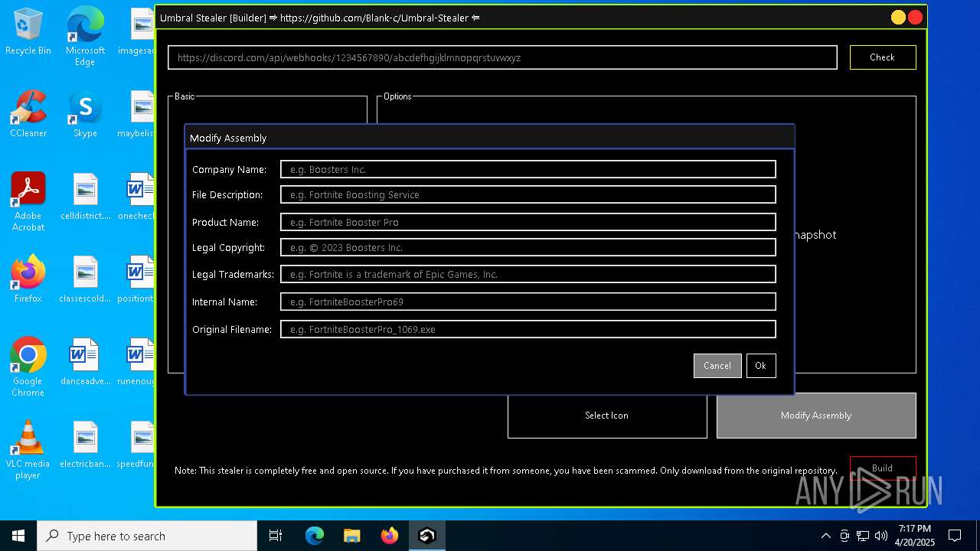
Task: Click the Original Filename field
Action: click(528, 329)
